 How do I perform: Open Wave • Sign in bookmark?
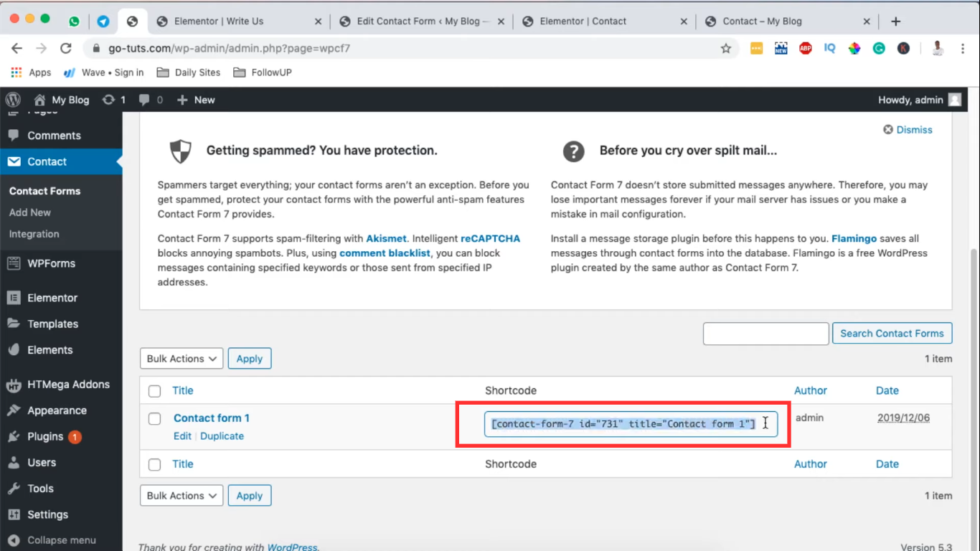pyautogui.click(x=104, y=72)
